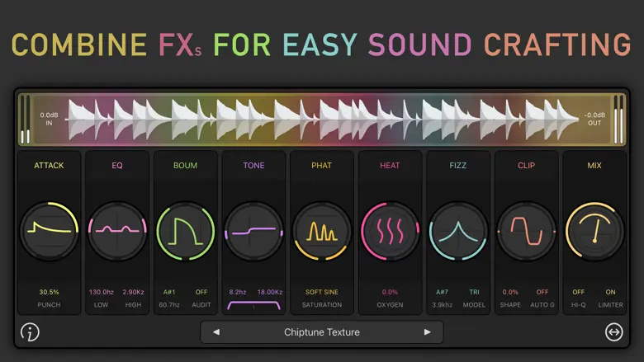Change the FIZZ TRI model selector
The height and width of the screenshot is (362, 644).
click(x=474, y=292)
